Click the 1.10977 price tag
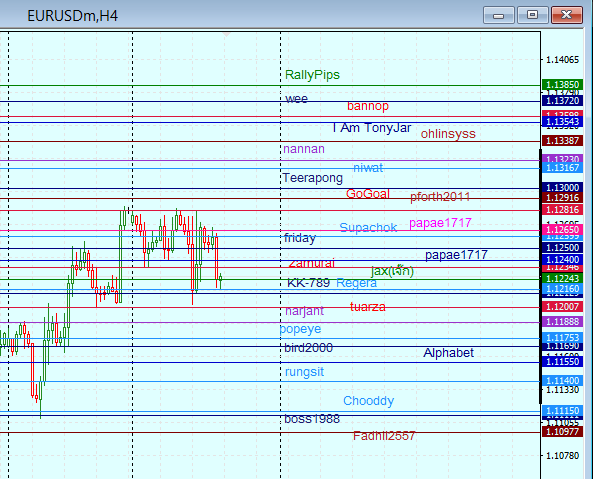Image resolution: width=593 pixels, height=479 pixels. pos(562,431)
